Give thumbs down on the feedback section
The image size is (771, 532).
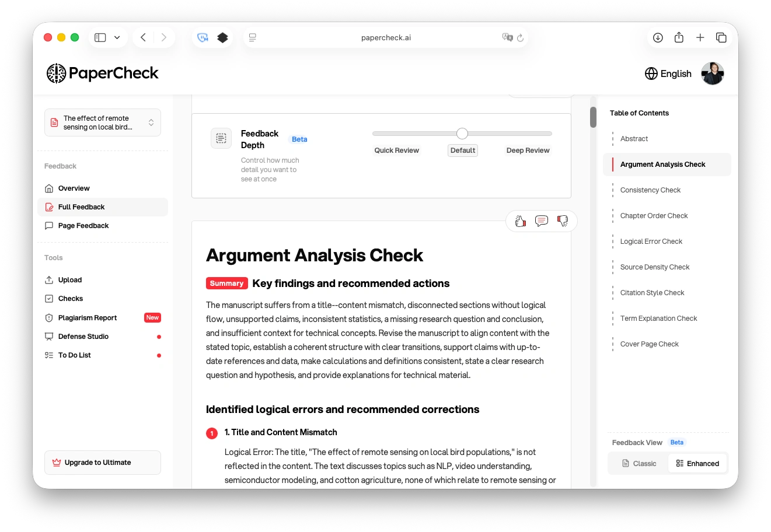562,221
